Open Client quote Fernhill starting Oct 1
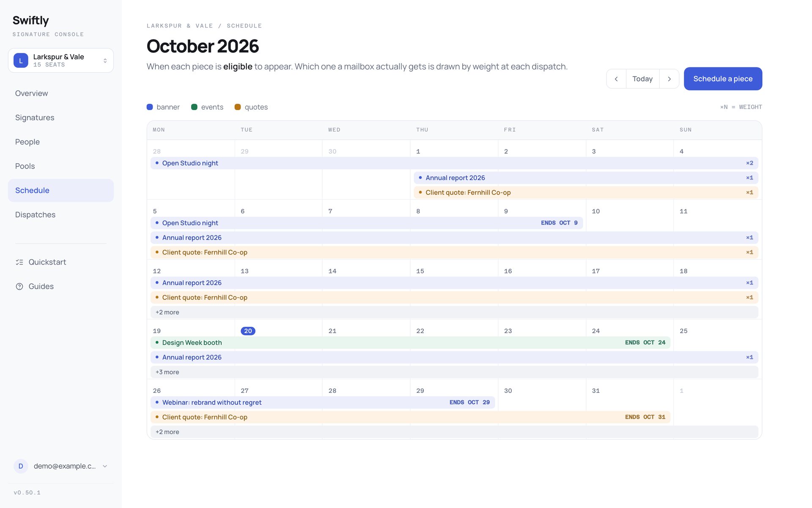The height and width of the screenshot is (508, 812). pyautogui.click(x=586, y=193)
